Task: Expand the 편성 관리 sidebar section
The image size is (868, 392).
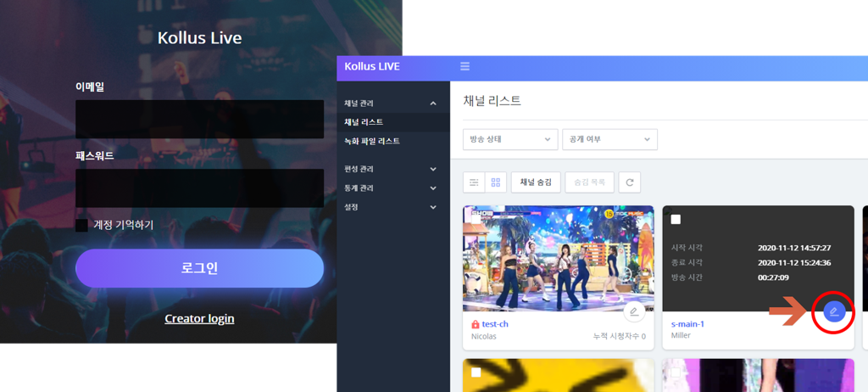Action: click(391, 169)
